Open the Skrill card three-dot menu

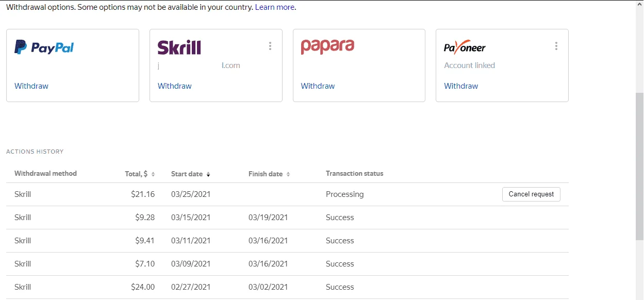(270, 46)
